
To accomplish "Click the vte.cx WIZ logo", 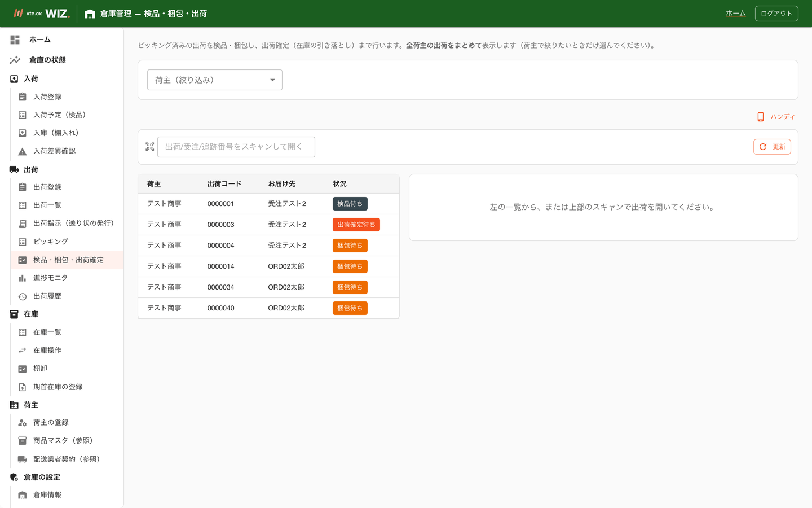I will point(42,13).
